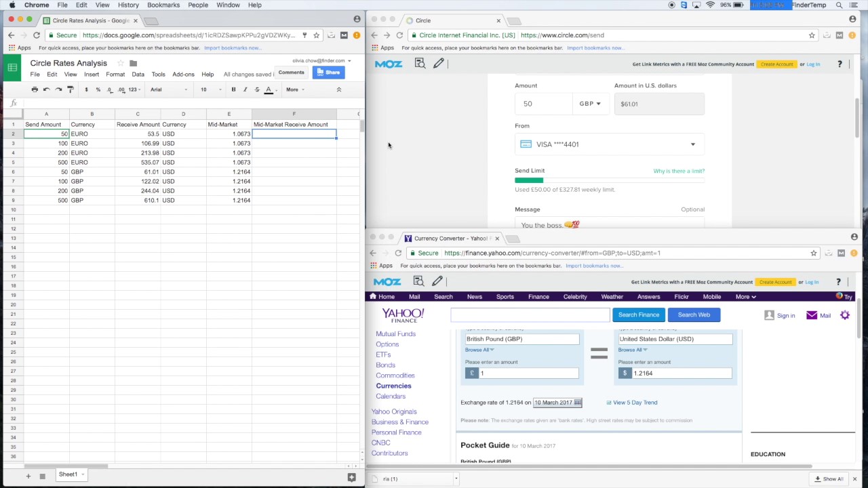Click the MOZ page analysis icon in Circle window

pyautogui.click(x=420, y=63)
